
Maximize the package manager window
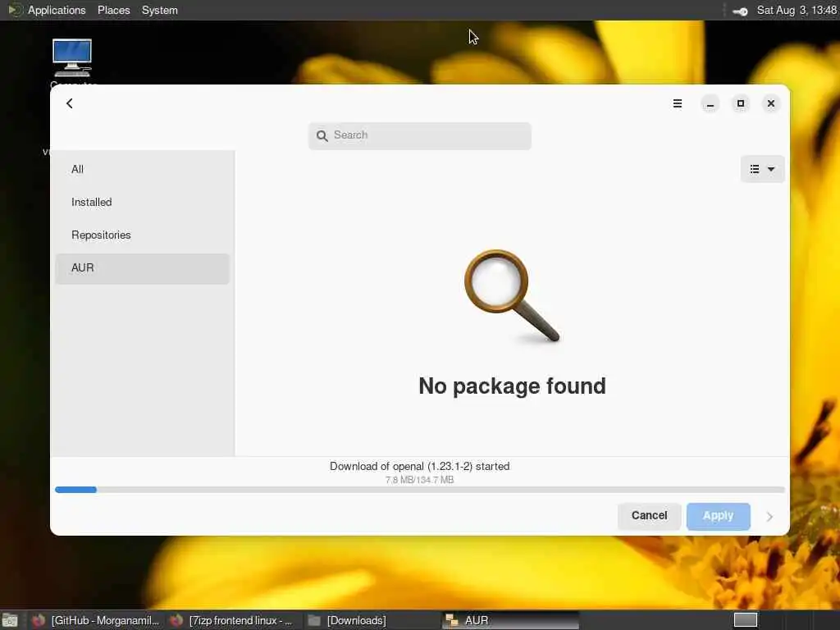[741, 103]
